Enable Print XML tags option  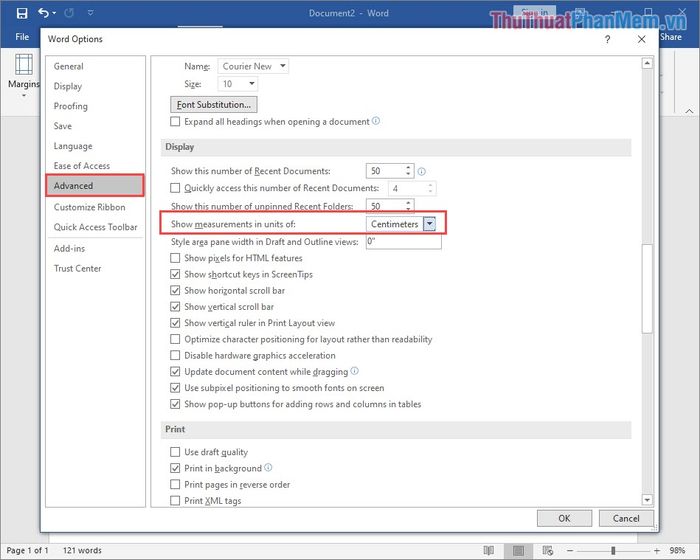[x=175, y=501]
